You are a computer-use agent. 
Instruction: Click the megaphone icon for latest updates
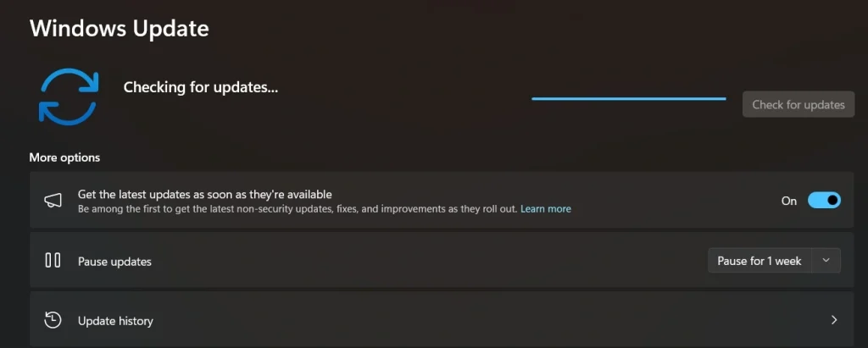pyautogui.click(x=53, y=201)
